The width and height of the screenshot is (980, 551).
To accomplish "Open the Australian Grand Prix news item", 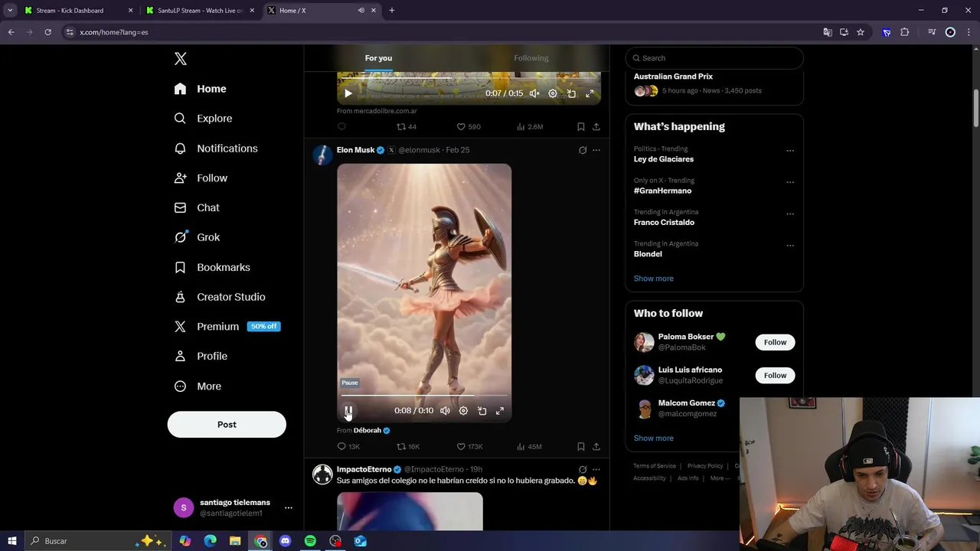I will 714,83.
